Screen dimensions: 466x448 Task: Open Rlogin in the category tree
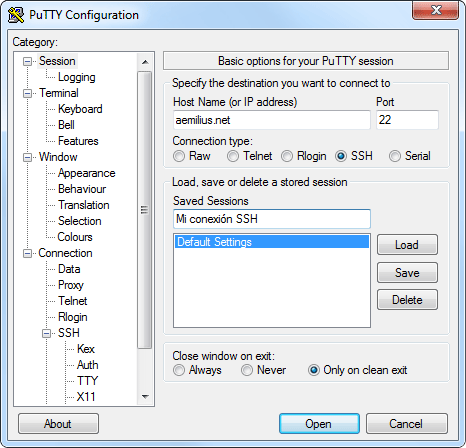(x=73, y=317)
